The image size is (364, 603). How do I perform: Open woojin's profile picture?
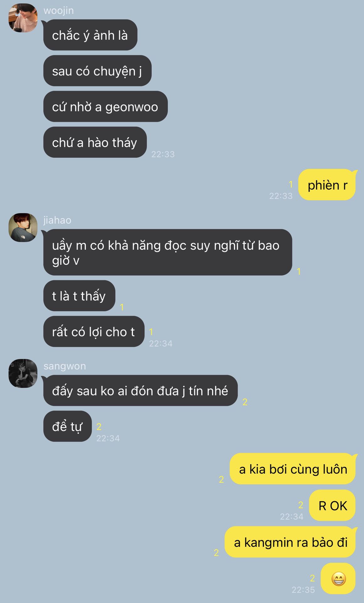23,18
